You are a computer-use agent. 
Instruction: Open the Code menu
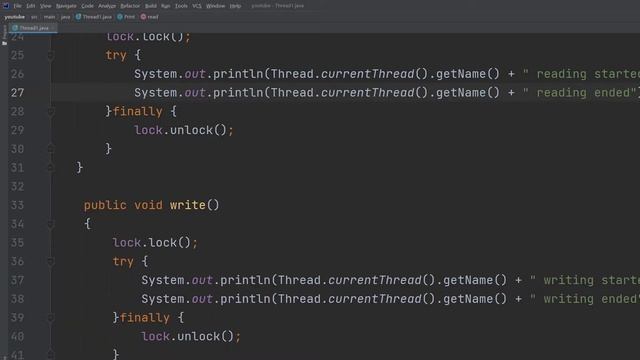pos(87,6)
